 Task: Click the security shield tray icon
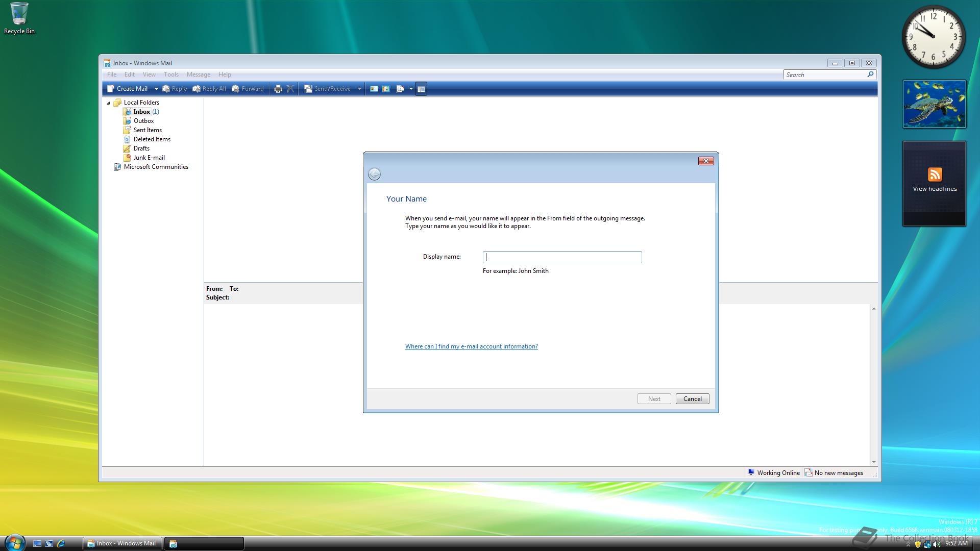pos(918,544)
